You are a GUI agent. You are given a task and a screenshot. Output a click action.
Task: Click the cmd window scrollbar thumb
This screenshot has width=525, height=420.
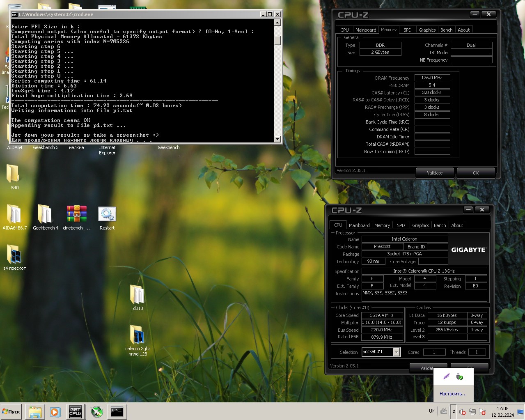click(x=277, y=40)
